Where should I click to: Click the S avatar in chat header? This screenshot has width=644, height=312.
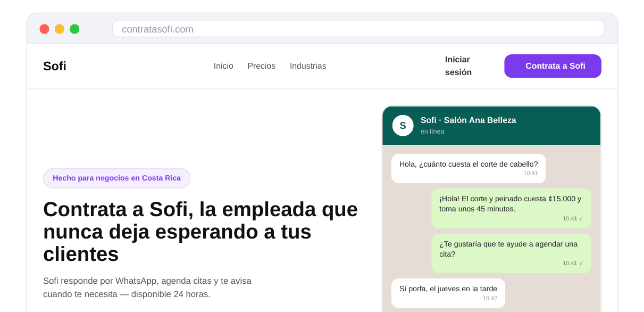click(x=403, y=126)
